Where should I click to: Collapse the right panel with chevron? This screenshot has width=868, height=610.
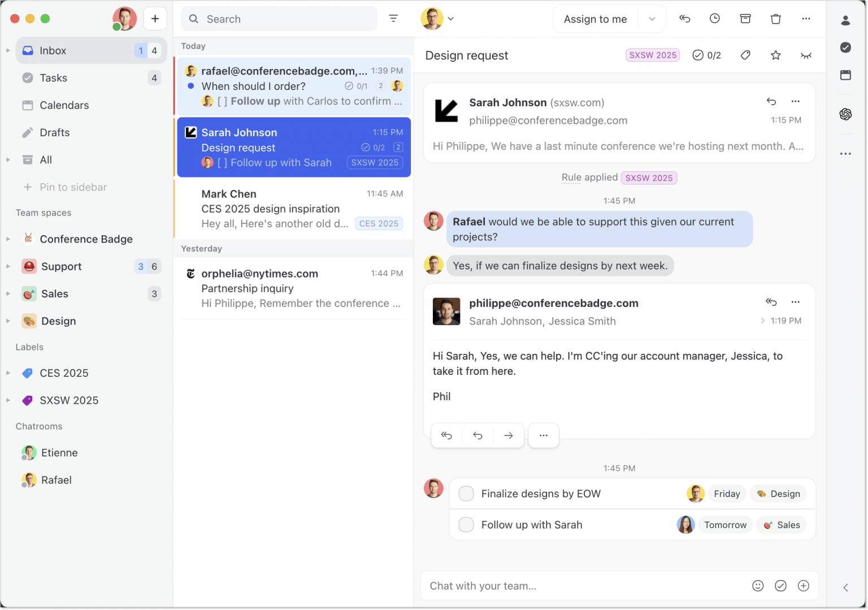845,587
